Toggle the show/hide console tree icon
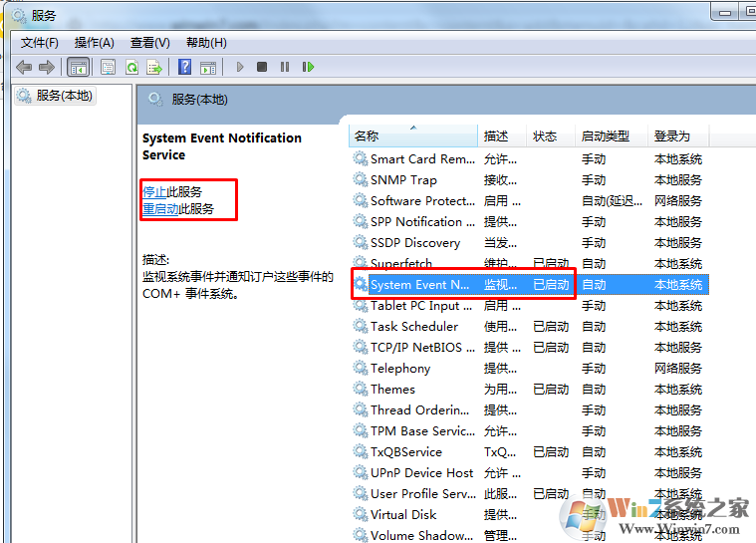The height and width of the screenshot is (543, 756). click(x=78, y=67)
